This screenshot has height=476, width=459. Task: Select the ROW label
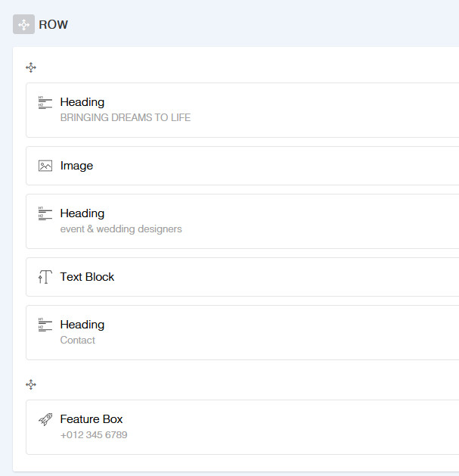53,25
